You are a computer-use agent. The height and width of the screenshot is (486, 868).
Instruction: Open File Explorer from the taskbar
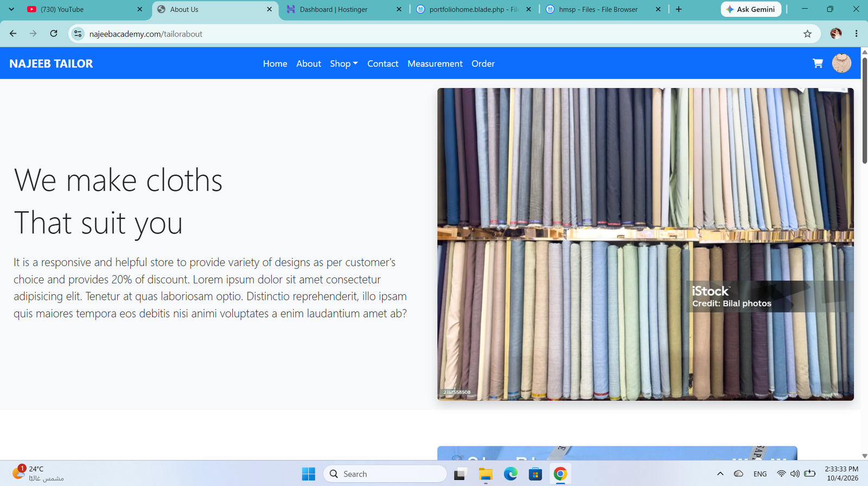point(486,474)
